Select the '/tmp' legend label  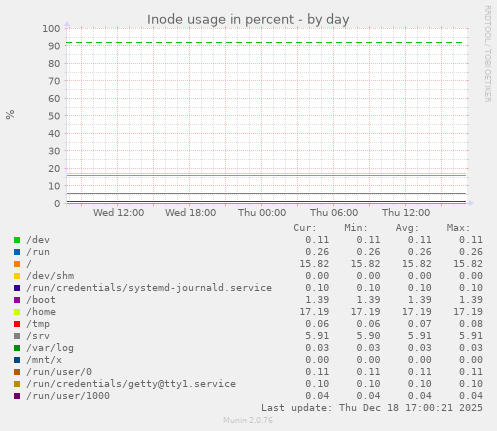click(x=38, y=324)
